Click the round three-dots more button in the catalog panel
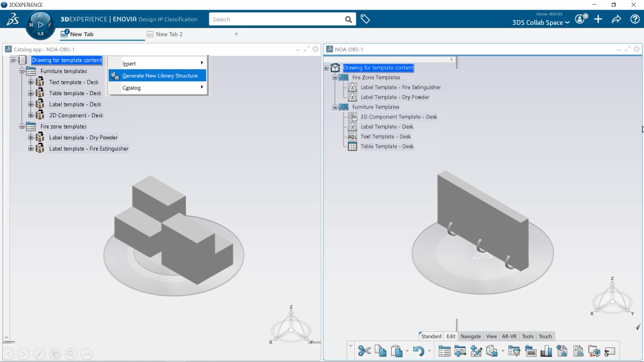Image resolution: width=644 pixels, height=362 pixels. [x=87, y=354]
